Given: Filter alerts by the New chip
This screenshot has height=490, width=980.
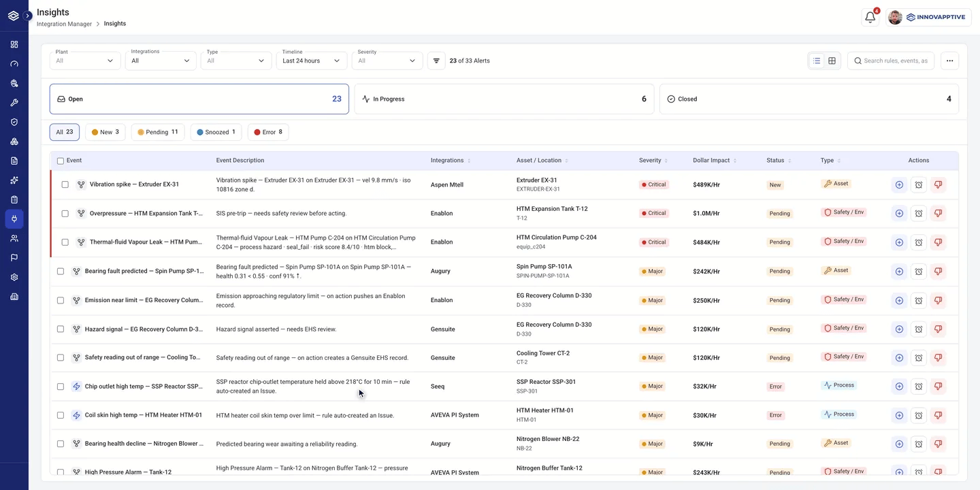Looking at the screenshot, I should tap(105, 132).
